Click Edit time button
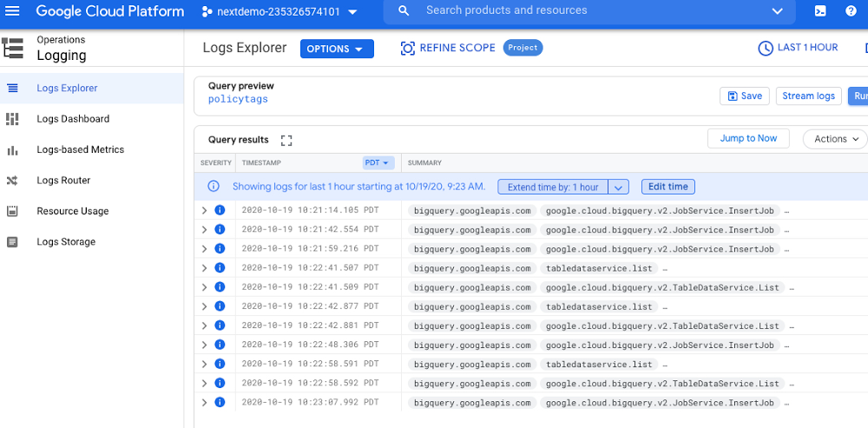The image size is (868, 428). (668, 187)
